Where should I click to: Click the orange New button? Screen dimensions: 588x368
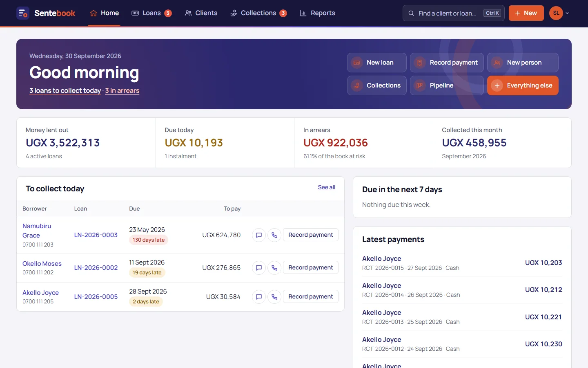526,13
